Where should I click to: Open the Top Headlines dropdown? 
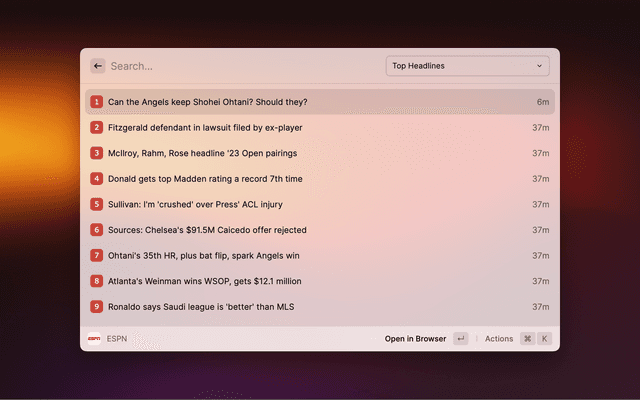point(466,66)
